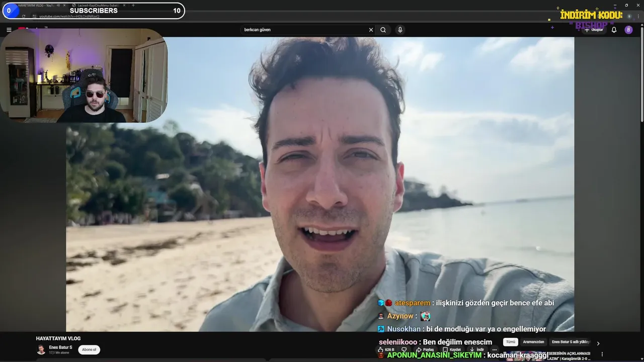Share the video via Paylaş

425,349
